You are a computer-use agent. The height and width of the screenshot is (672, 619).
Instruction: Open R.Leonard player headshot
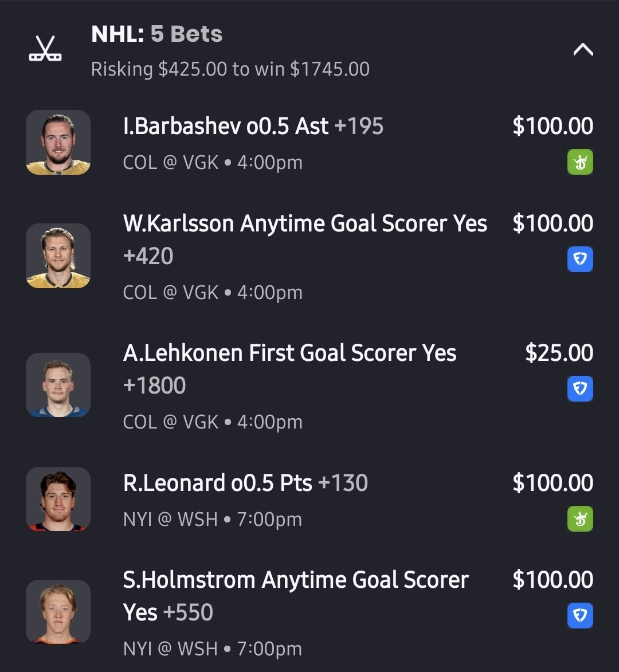tap(58, 499)
